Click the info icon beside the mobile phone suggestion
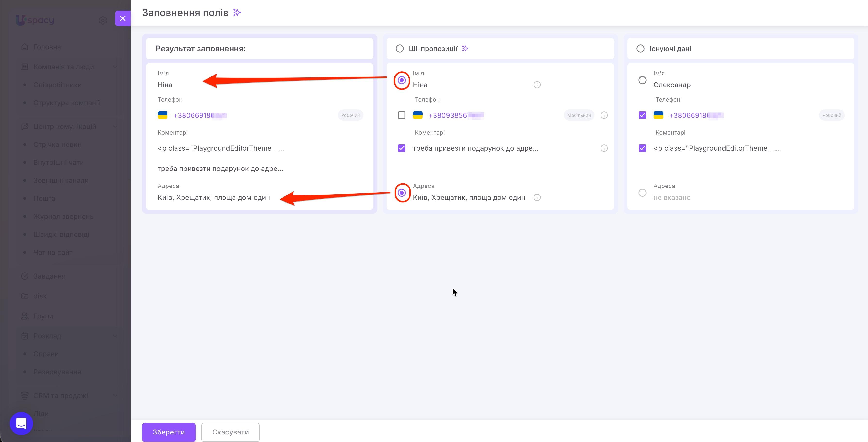The height and width of the screenshot is (442, 868). click(604, 115)
